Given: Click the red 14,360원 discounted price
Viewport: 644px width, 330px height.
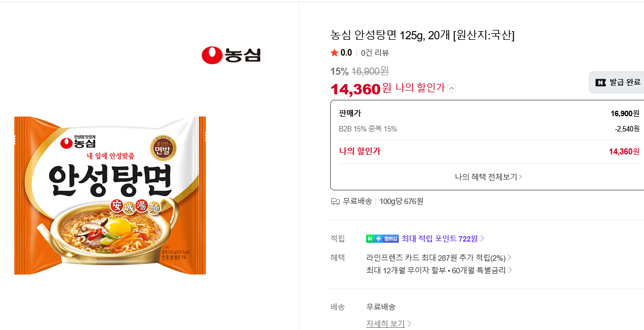Looking at the screenshot, I should [x=361, y=88].
